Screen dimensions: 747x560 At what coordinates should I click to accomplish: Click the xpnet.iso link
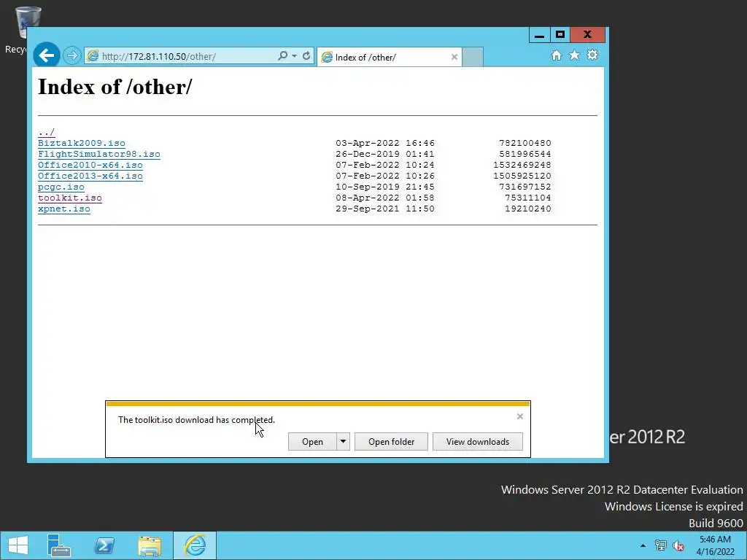pyautogui.click(x=64, y=209)
